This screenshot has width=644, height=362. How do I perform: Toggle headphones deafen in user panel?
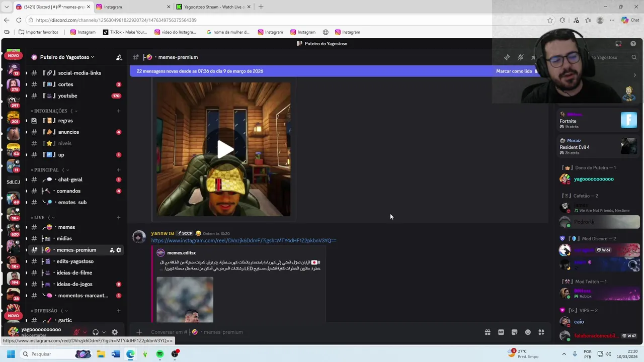pos(96,332)
